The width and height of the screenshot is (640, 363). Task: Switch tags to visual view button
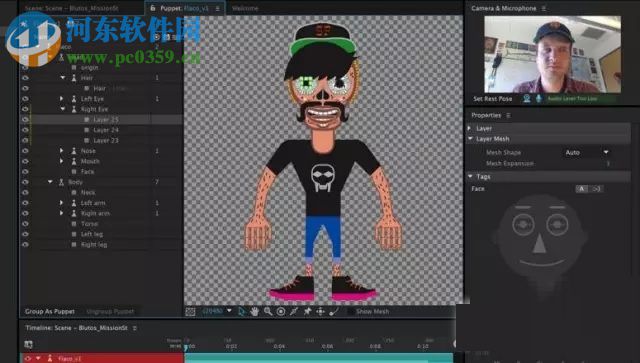(596, 189)
